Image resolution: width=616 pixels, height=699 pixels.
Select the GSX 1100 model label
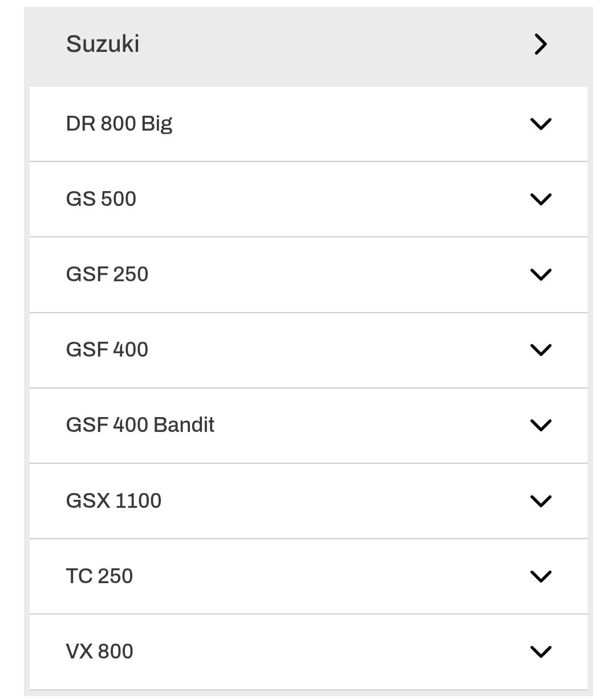114,501
